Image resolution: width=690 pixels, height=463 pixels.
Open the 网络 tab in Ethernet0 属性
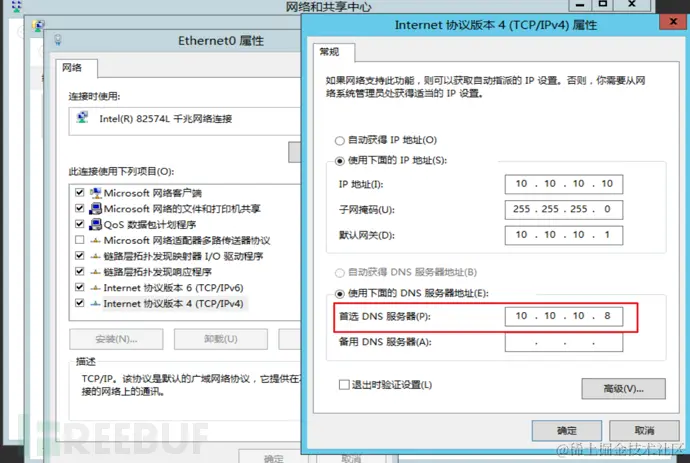77,68
